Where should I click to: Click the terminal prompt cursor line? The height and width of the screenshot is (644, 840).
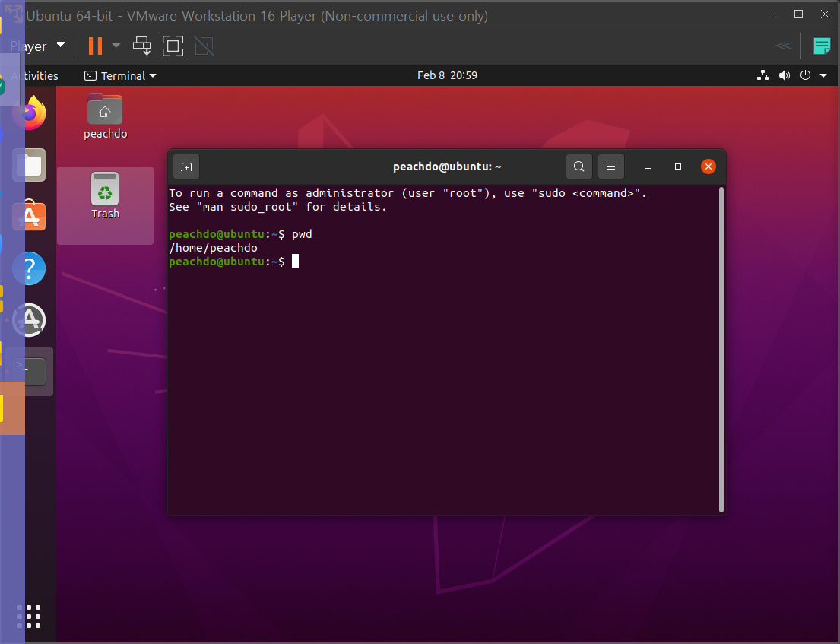pos(233,262)
